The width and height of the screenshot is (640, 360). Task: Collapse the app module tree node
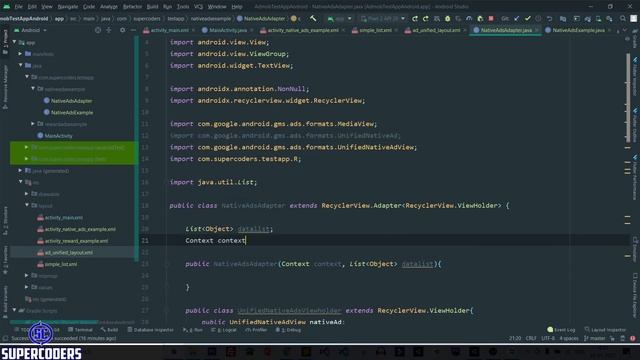[15, 42]
